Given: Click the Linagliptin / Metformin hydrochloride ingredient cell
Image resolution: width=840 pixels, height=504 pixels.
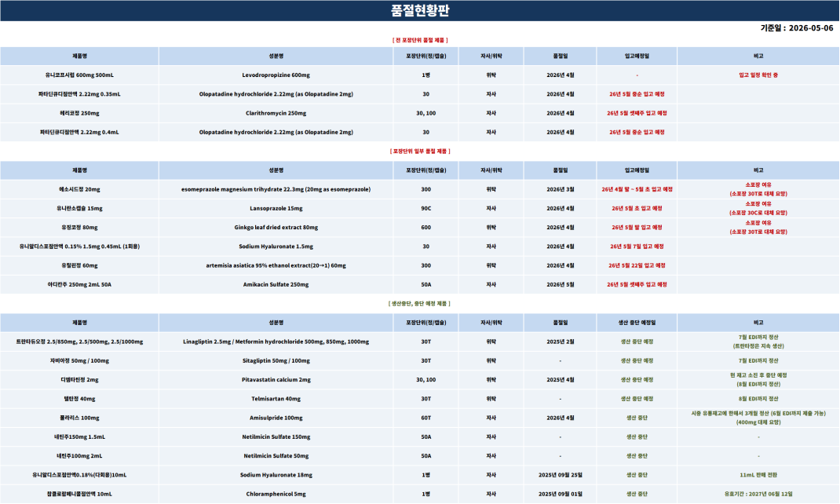Looking at the screenshot, I should point(276,341).
